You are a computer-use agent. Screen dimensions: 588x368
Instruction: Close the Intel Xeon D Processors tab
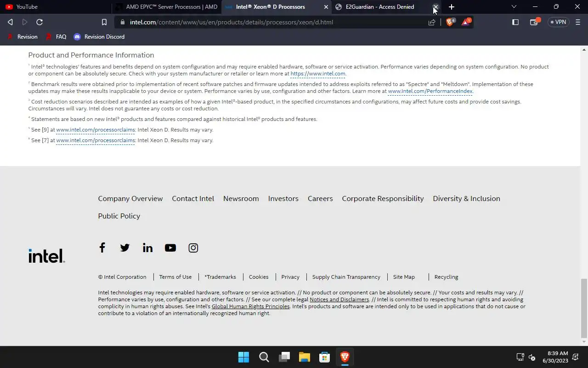click(326, 7)
